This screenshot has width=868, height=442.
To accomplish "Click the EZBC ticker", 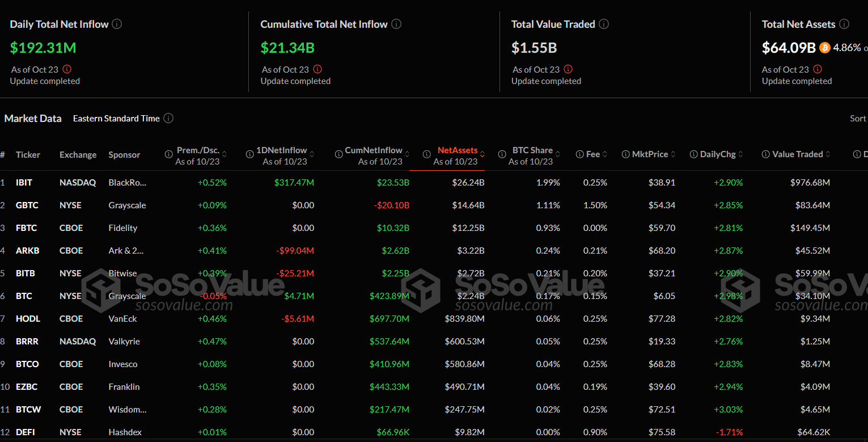I will pos(27,387).
